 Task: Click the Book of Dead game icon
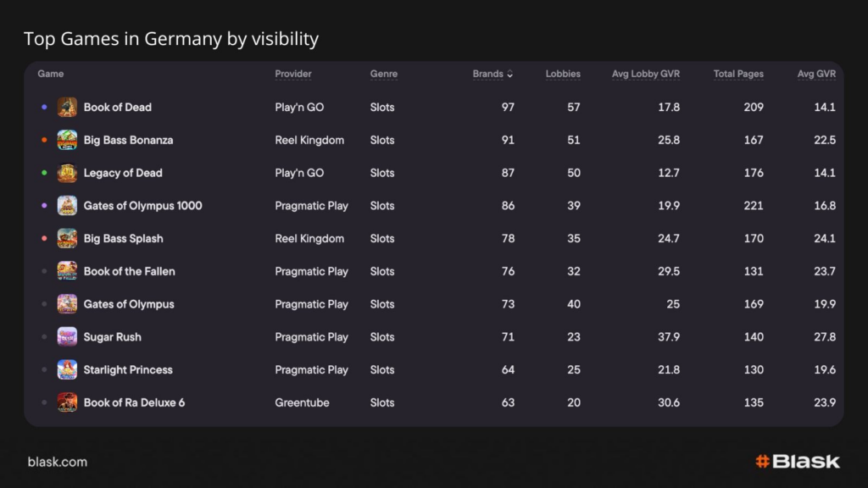point(67,108)
